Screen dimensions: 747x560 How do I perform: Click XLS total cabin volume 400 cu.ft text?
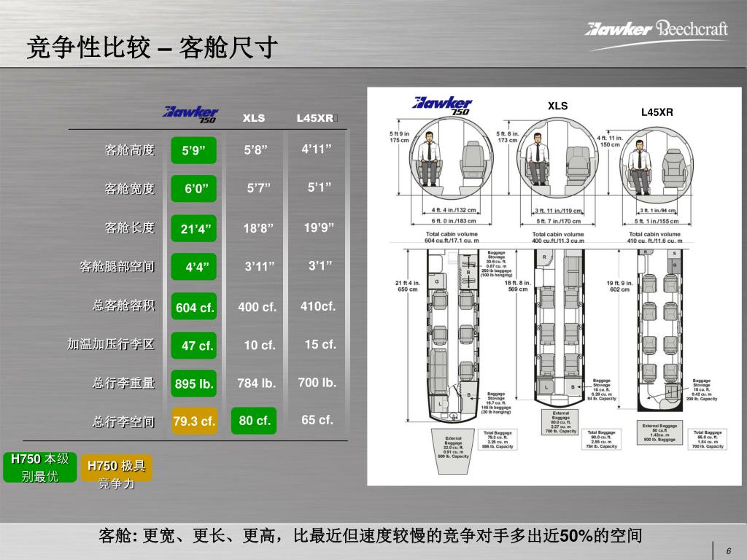[558, 237]
